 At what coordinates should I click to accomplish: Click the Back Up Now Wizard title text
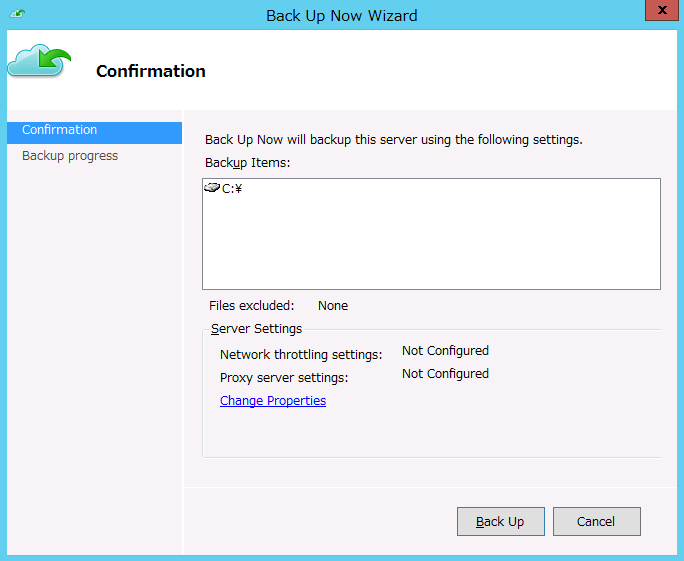(342, 15)
